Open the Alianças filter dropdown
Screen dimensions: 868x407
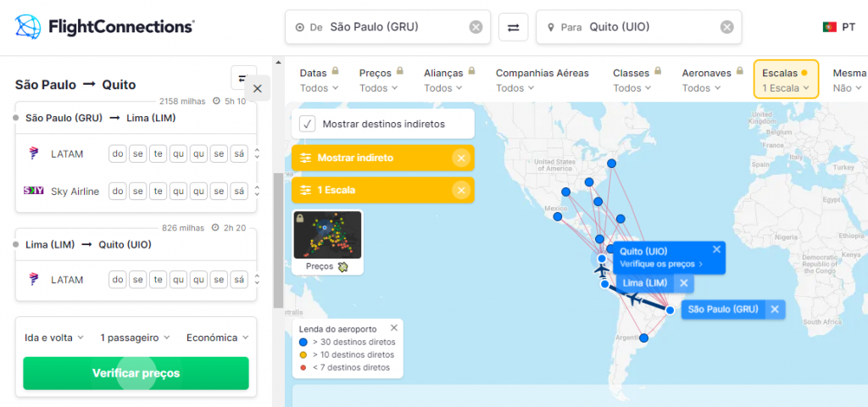tap(449, 81)
